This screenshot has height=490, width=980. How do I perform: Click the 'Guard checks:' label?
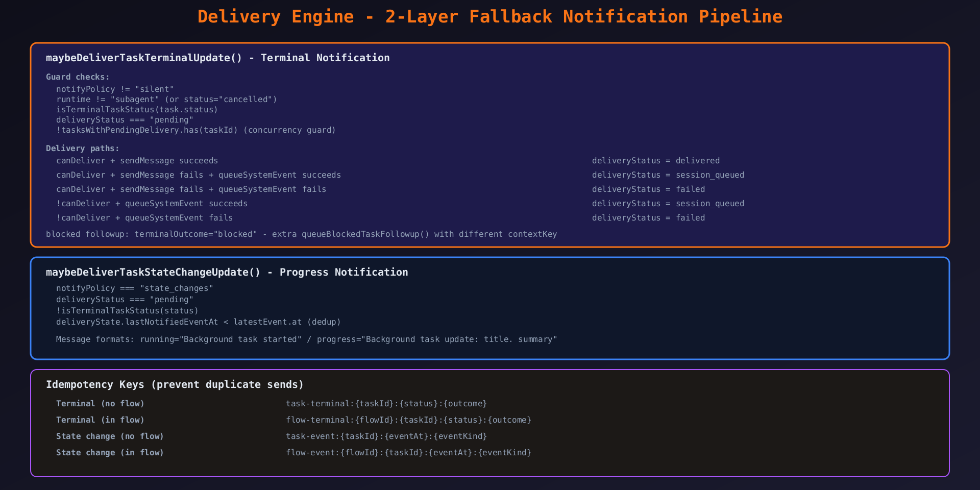pos(78,77)
